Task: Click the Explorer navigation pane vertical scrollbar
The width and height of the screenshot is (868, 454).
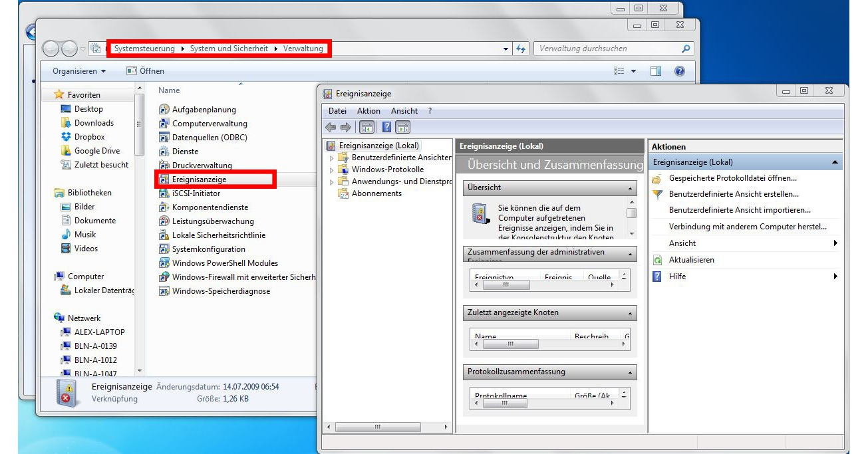Action: tap(139, 125)
